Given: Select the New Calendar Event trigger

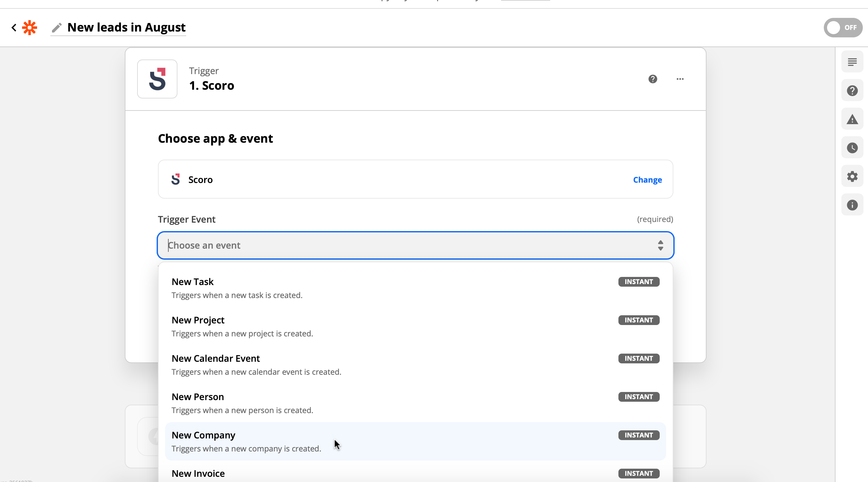Looking at the screenshot, I should [x=415, y=365].
